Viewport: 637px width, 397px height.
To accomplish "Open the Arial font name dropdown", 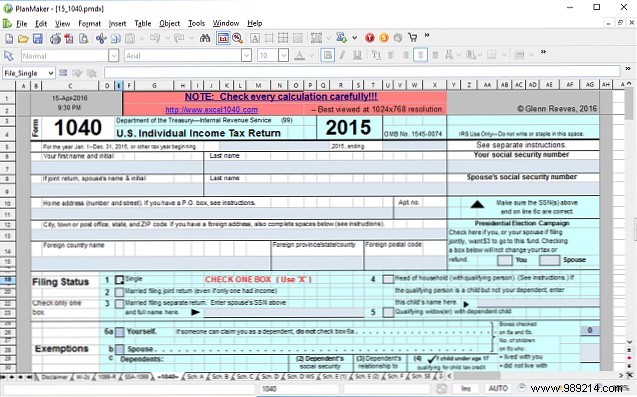I will coord(246,56).
